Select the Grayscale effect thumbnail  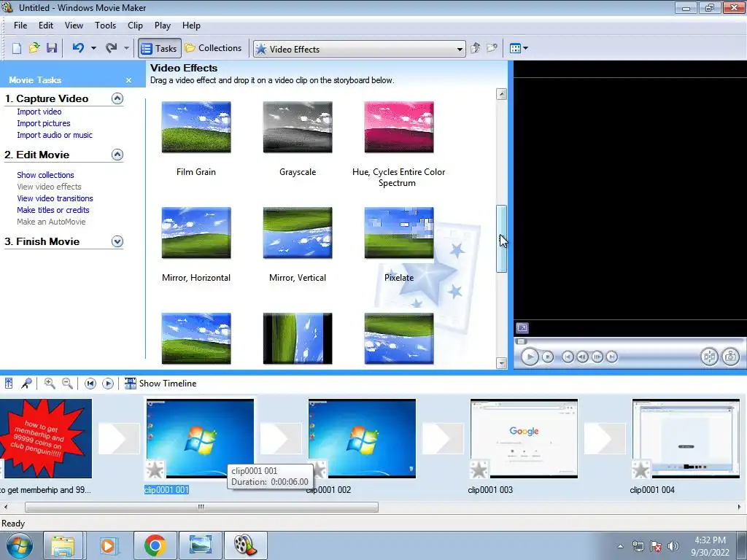298,127
